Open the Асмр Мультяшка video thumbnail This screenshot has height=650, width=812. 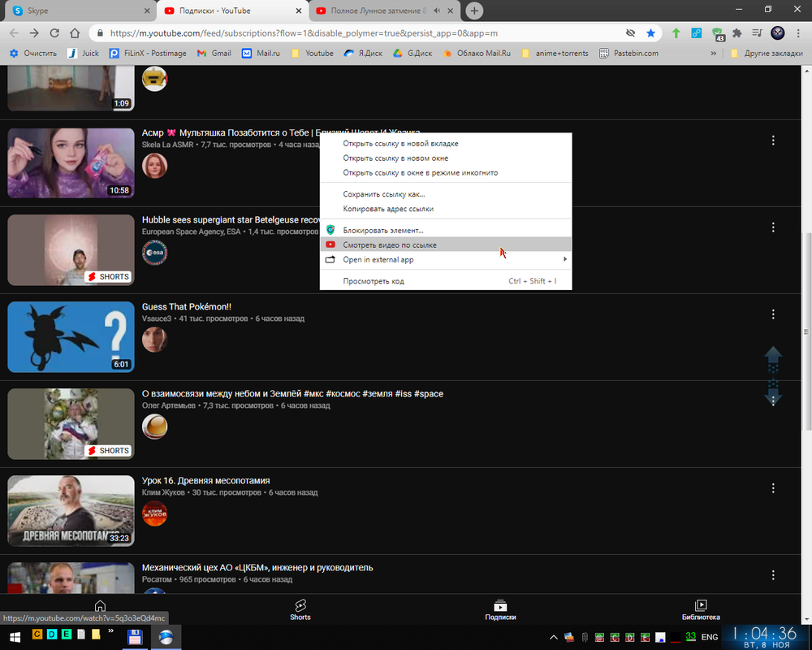point(71,162)
